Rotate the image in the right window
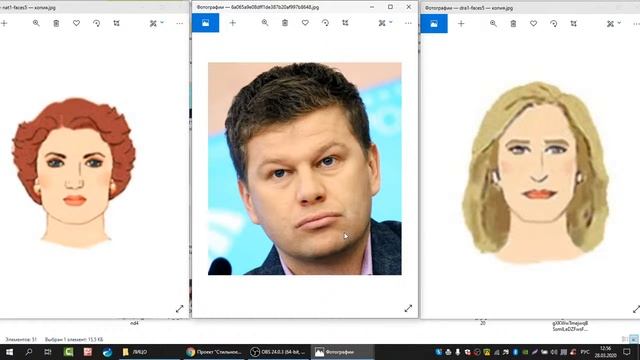640x360 pixels. [553, 24]
